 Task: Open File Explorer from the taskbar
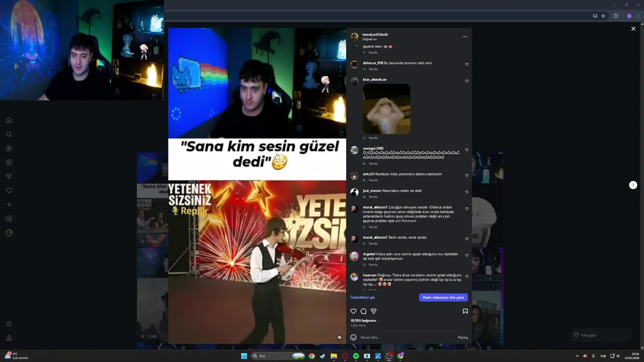[334, 356]
